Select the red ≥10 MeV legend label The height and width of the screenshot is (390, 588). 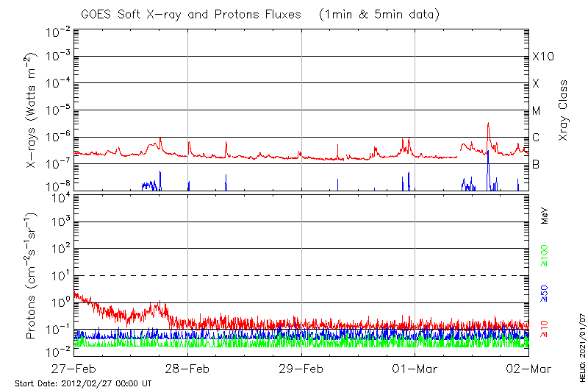(x=545, y=328)
